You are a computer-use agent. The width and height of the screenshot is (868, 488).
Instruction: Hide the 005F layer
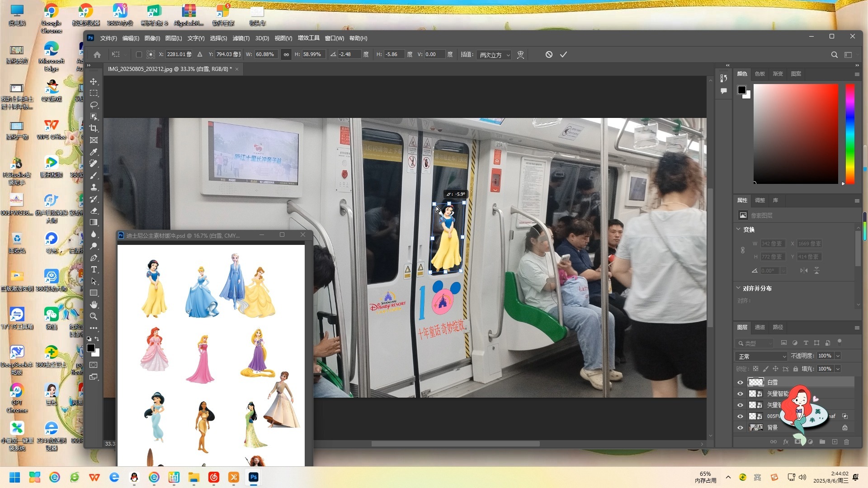click(740, 416)
